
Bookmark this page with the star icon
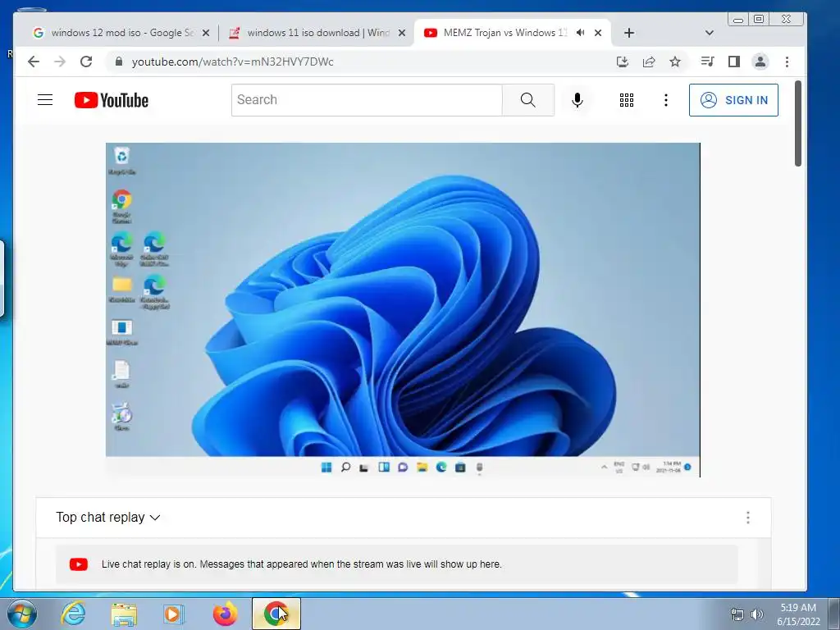coord(675,62)
